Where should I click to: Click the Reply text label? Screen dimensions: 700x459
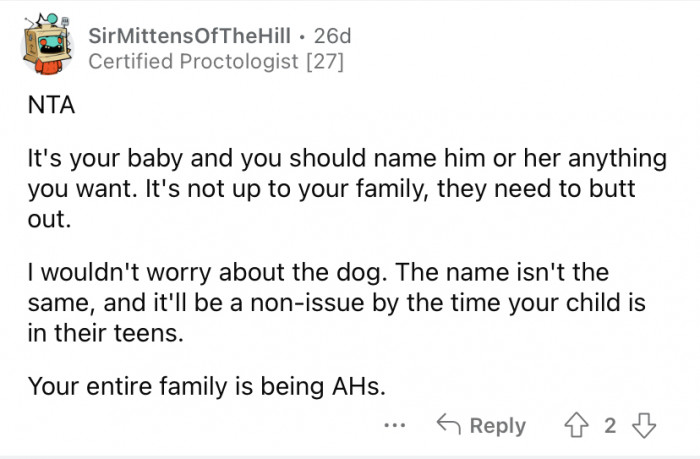(497, 425)
